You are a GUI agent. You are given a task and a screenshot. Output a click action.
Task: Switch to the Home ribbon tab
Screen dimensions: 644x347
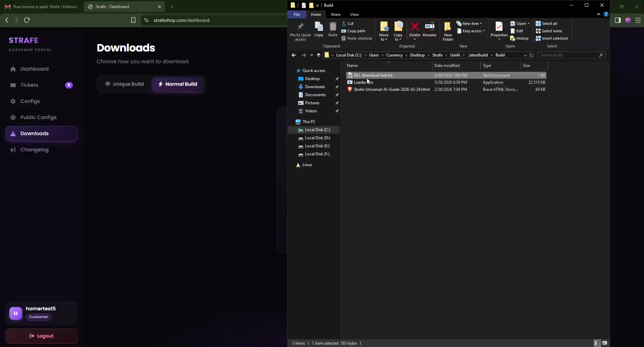[x=316, y=14]
